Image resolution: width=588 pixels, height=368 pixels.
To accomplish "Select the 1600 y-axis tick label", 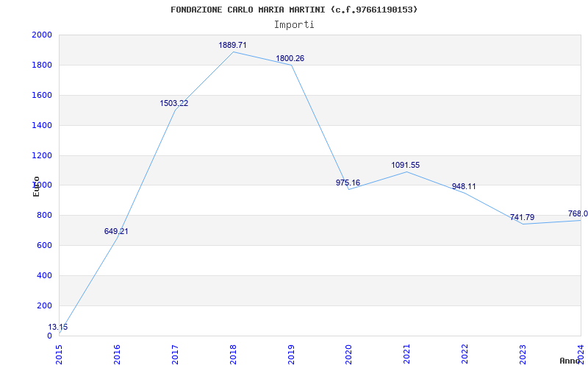I will pos(42,96).
